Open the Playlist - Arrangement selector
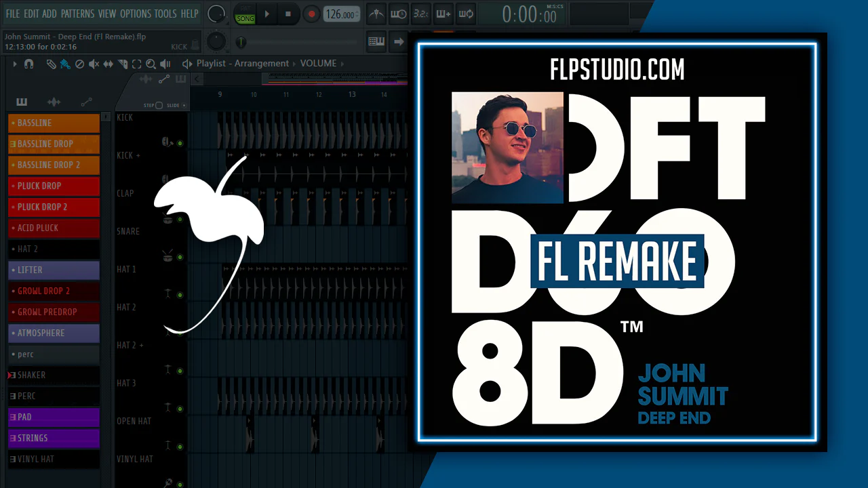 243,64
